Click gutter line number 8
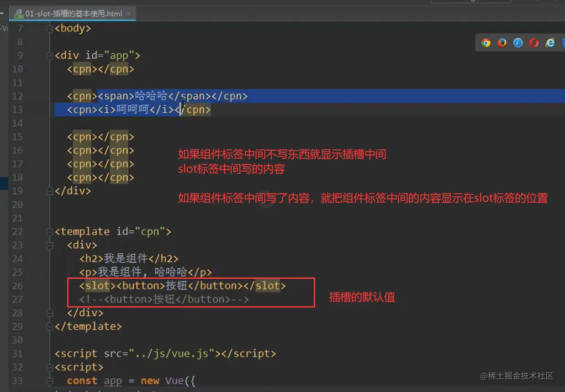Screen dimensions: 565x392 pyautogui.click(x=20, y=42)
